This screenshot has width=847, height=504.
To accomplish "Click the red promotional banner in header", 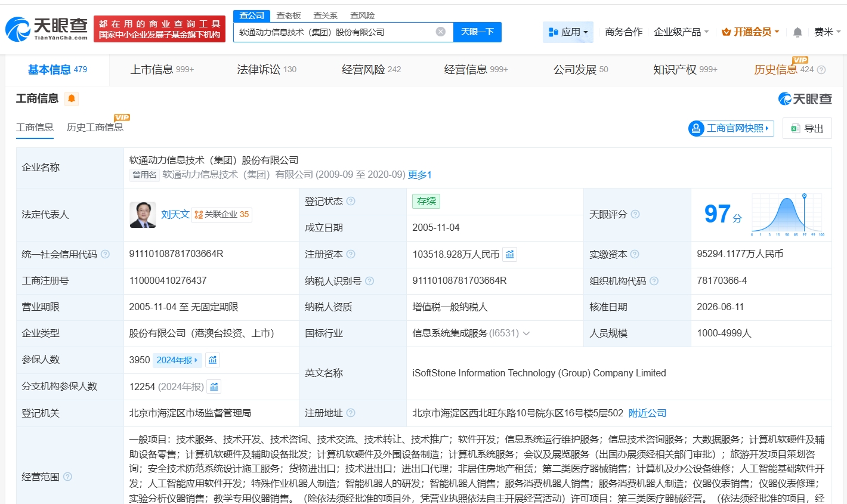I will click(x=159, y=29).
